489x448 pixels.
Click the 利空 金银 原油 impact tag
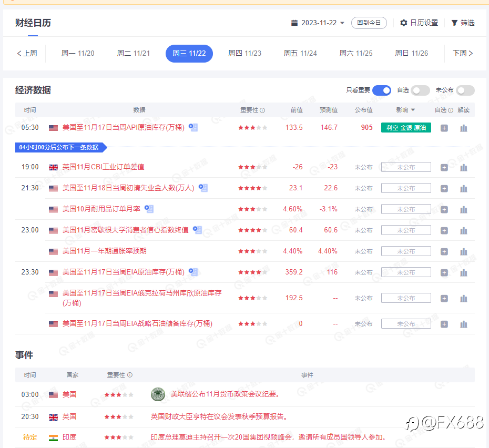coord(406,128)
